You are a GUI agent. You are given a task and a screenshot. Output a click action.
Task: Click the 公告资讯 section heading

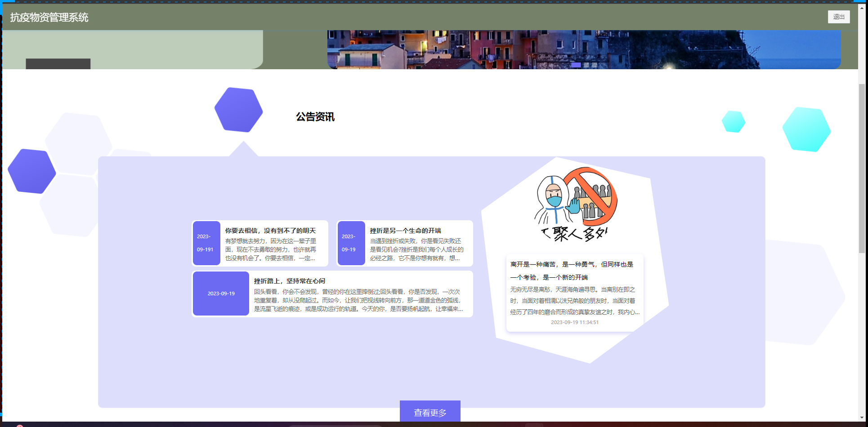[x=315, y=117]
